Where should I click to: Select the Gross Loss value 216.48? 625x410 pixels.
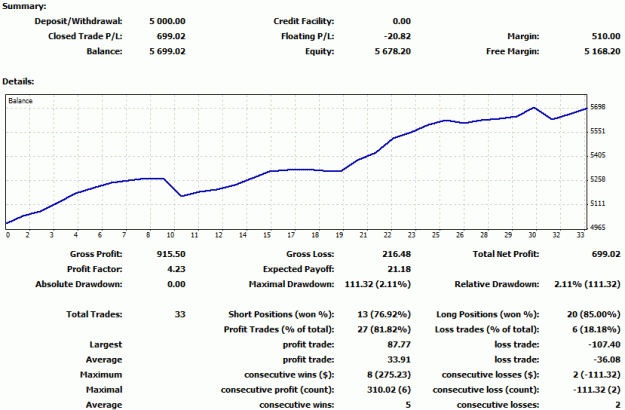[x=396, y=254]
